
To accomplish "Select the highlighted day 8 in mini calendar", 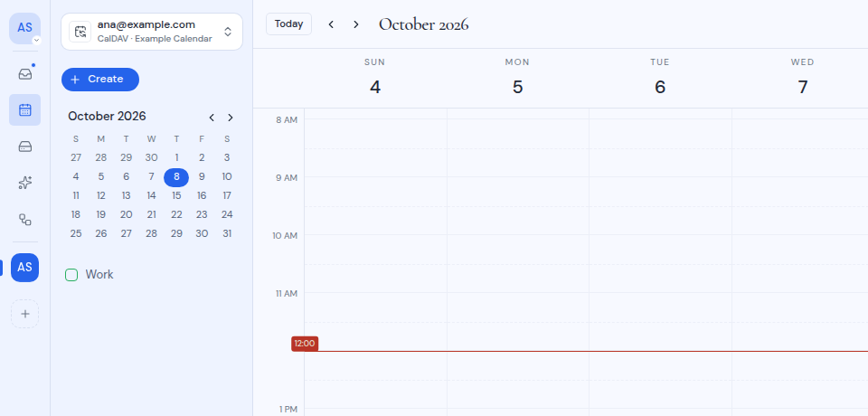I will [x=176, y=177].
